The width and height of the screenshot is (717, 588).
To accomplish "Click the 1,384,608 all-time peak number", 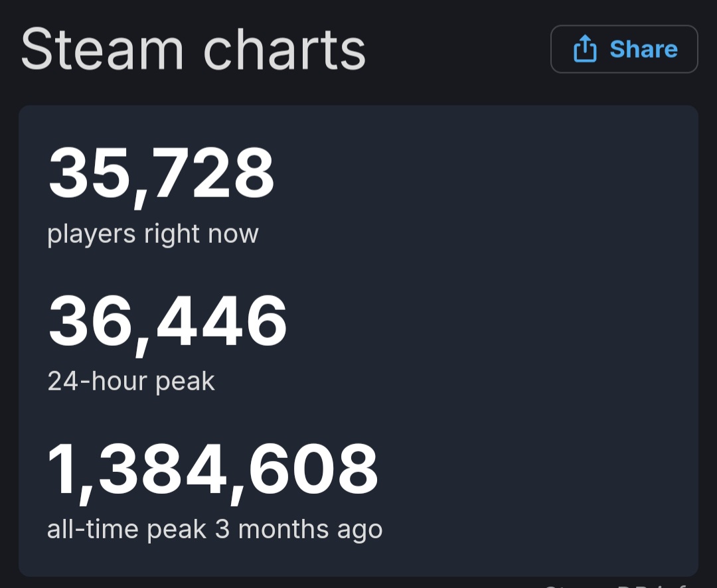I will coord(212,471).
